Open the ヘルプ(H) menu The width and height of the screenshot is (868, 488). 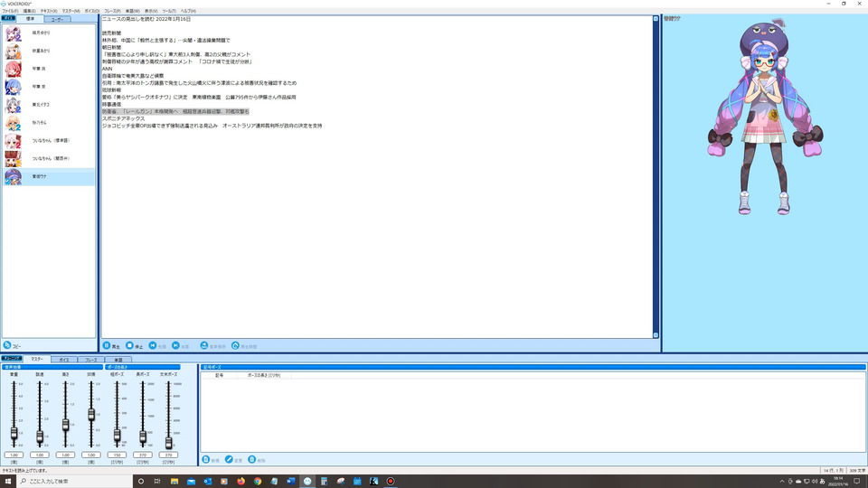click(188, 11)
